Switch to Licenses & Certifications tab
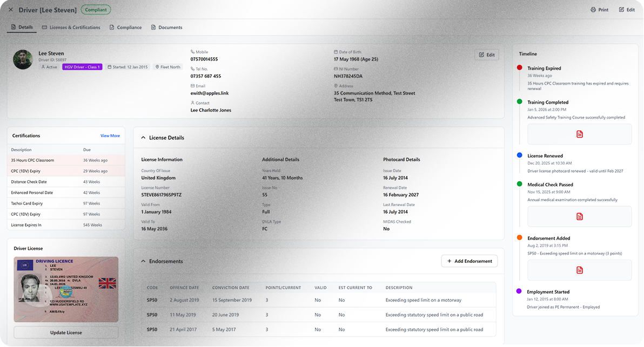644x347 pixels. click(x=71, y=28)
